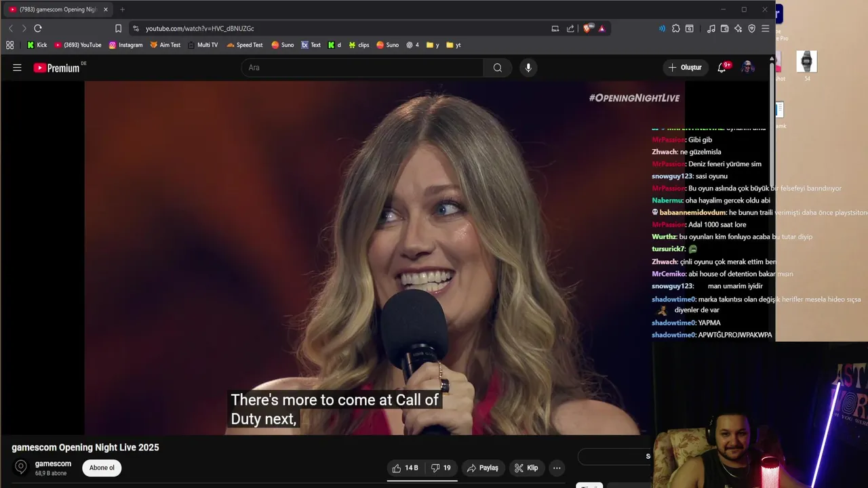This screenshot has height=488, width=868.
Task: Click the video title text
Action: pos(85,447)
